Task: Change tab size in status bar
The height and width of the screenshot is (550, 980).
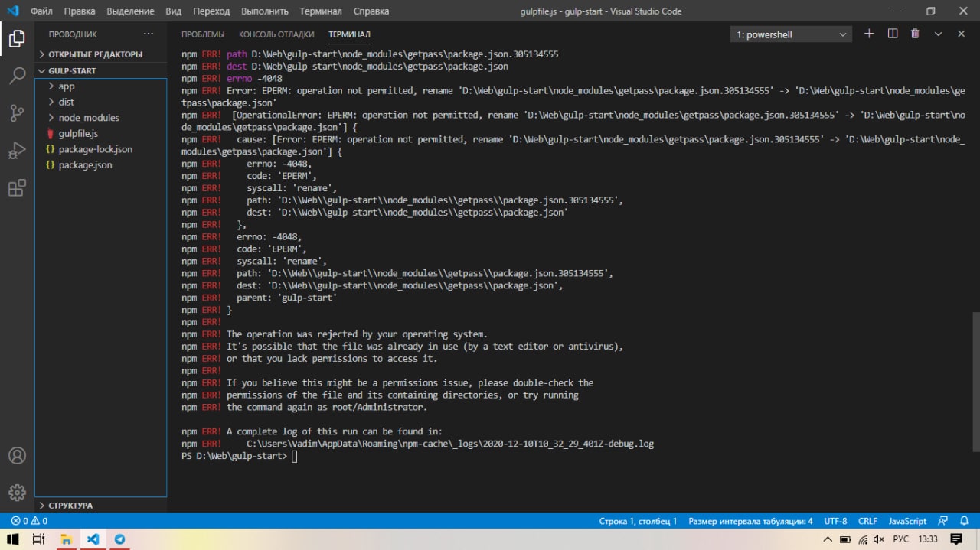Action: pyautogui.click(x=750, y=521)
